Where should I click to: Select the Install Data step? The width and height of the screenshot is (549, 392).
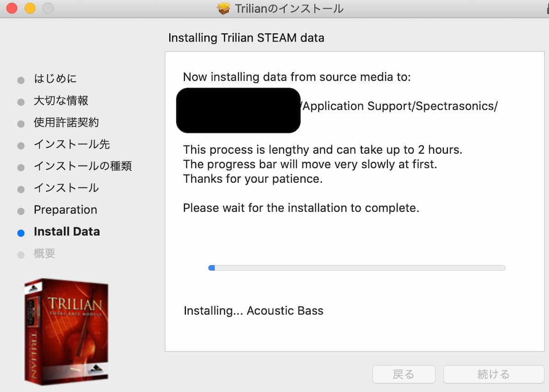[x=67, y=231]
